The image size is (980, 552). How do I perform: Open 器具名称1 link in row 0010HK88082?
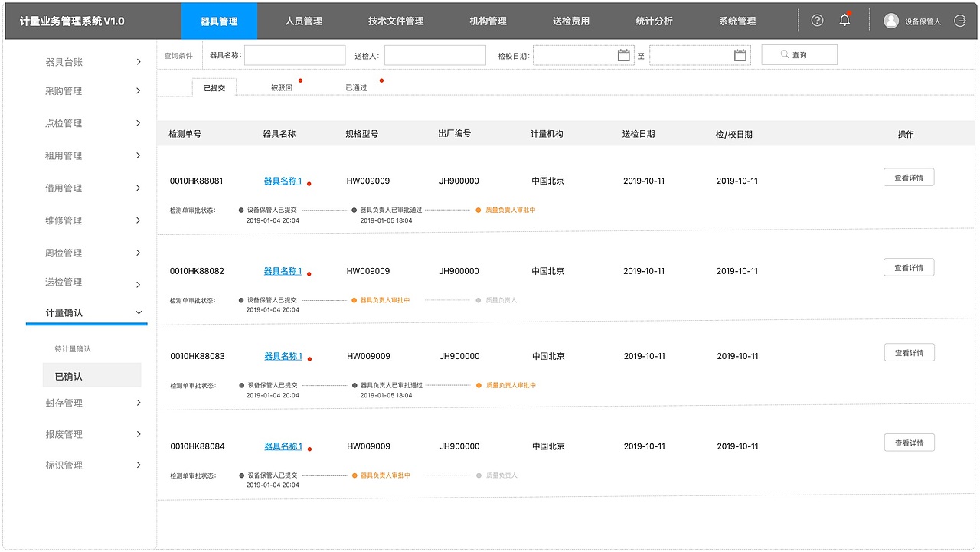(283, 271)
